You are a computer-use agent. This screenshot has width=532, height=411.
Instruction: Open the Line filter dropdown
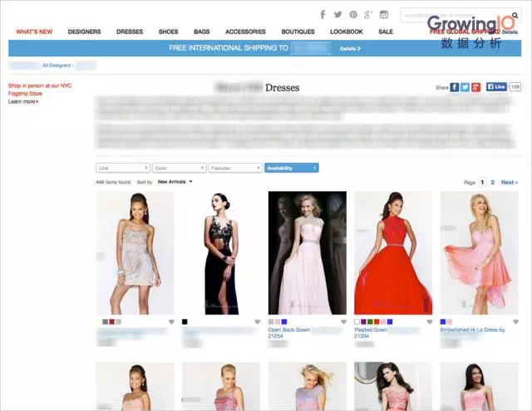[x=123, y=168]
